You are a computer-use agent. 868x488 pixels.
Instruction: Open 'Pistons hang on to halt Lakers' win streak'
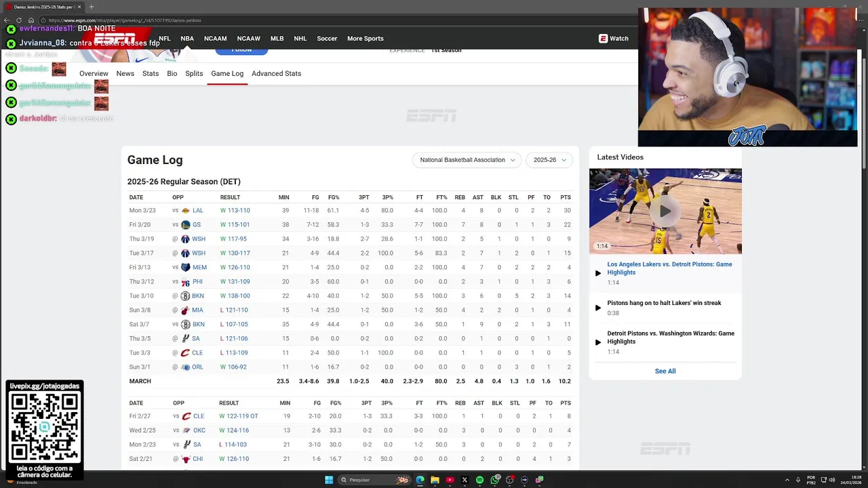(664, 303)
